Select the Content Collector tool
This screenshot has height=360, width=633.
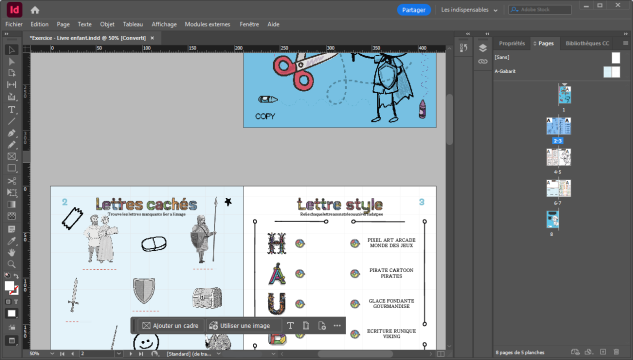[12, 97]
